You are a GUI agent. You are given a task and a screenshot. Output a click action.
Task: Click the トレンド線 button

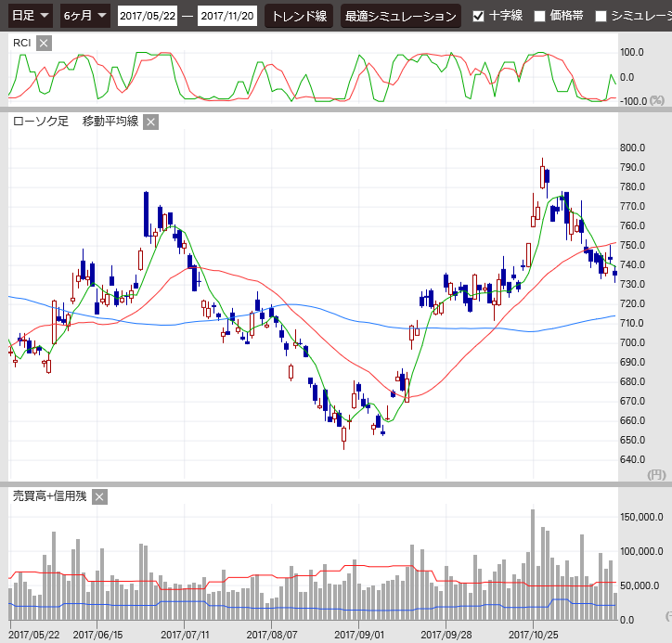tap(299, 16)
